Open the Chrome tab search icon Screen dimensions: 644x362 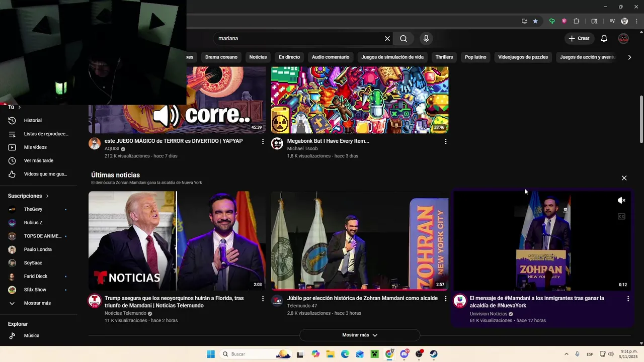coord(594,21)
